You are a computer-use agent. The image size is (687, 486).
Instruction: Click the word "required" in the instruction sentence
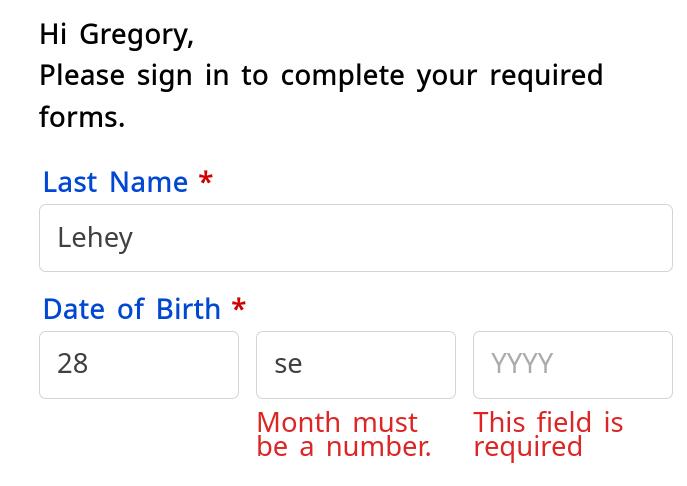(546, 77)
